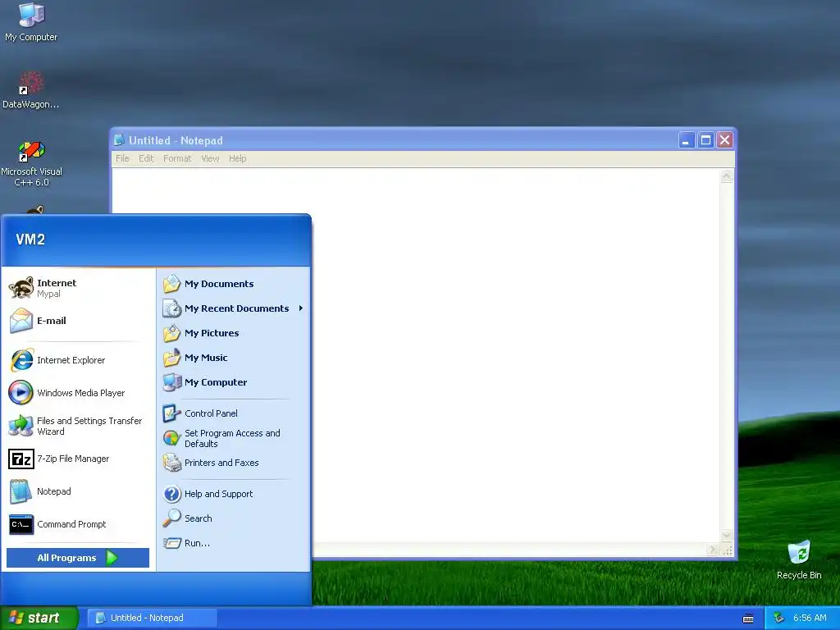The image size is (840, 630).
Task: Click Notepad's vertical scrollbar up arrow
Action: (x=727, y=176)
